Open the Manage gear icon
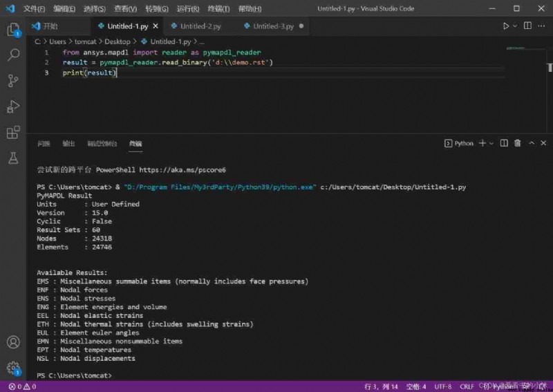 13,368
